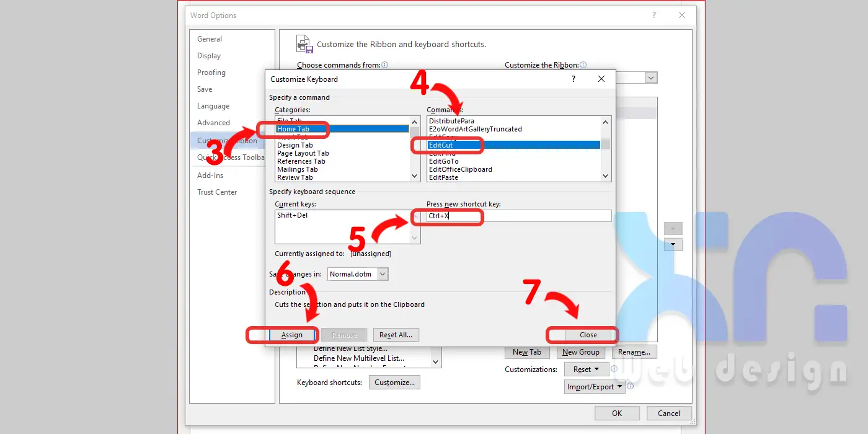Viewport: 868px width, 434px height.
Task: Select the Language options page
Action: coord(213,106)
